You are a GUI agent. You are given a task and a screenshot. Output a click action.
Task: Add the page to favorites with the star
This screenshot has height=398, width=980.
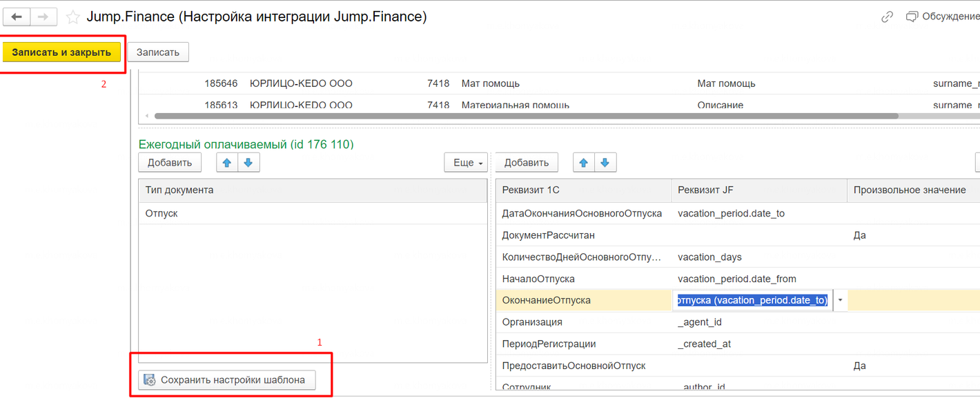pos(73,17)
